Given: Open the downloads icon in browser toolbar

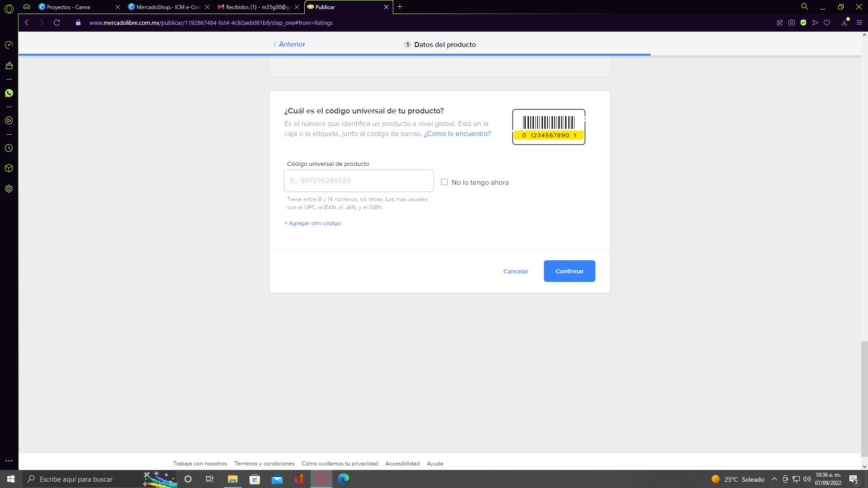Looking at the screenshot, I should [844, 23].
